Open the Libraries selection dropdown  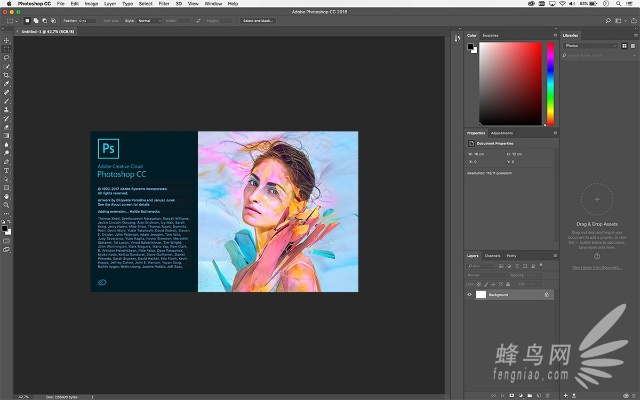tap(591, 46)
